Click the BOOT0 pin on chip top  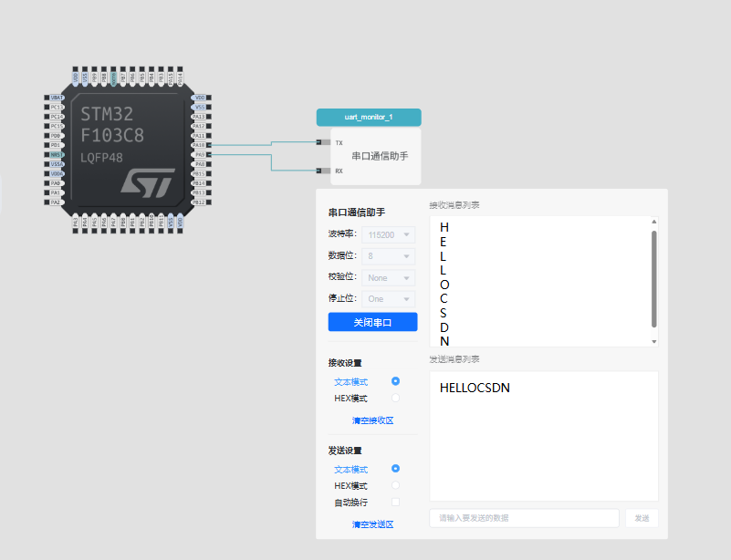tap(113, 77)
